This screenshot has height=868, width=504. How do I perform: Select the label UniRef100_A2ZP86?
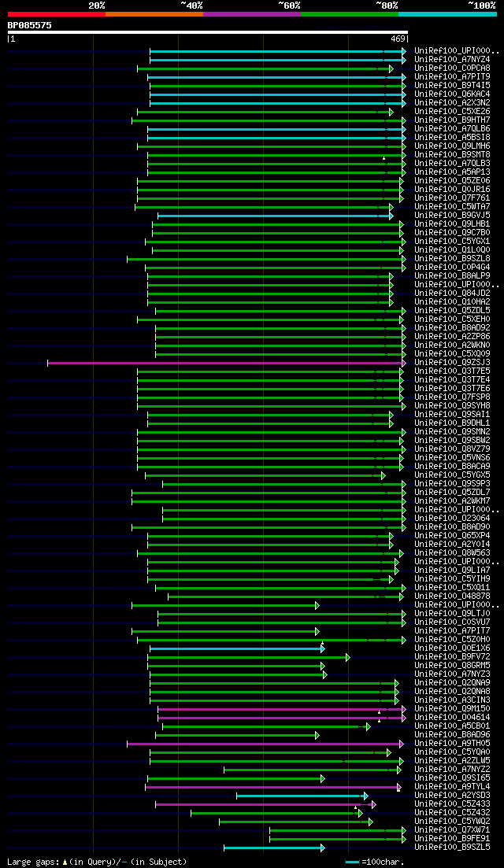point(453,337)
